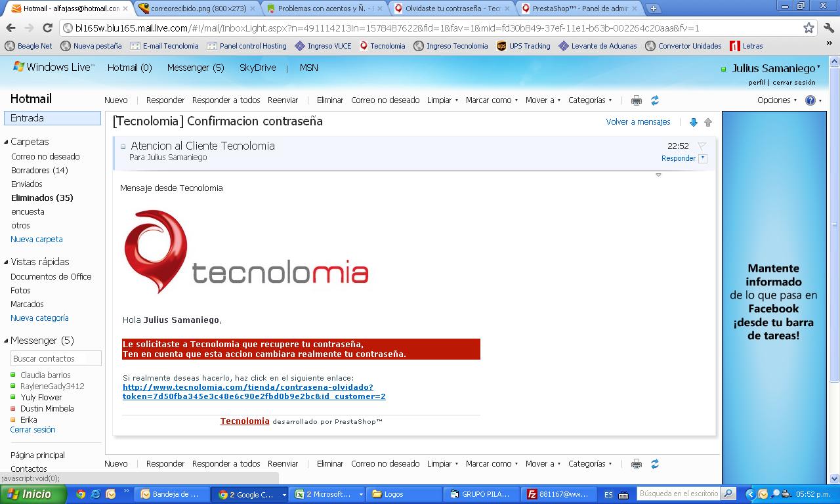Viewport: 840px width, 504px height.
Task: Go to previous message with the gray up arrow
Action: click(x=708, y=122)
